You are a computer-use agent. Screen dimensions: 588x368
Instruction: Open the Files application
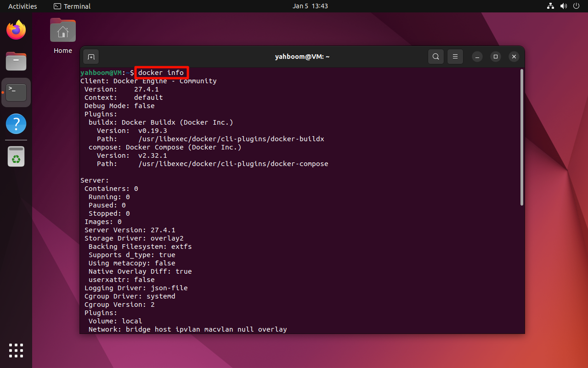[x=16, y=61]
